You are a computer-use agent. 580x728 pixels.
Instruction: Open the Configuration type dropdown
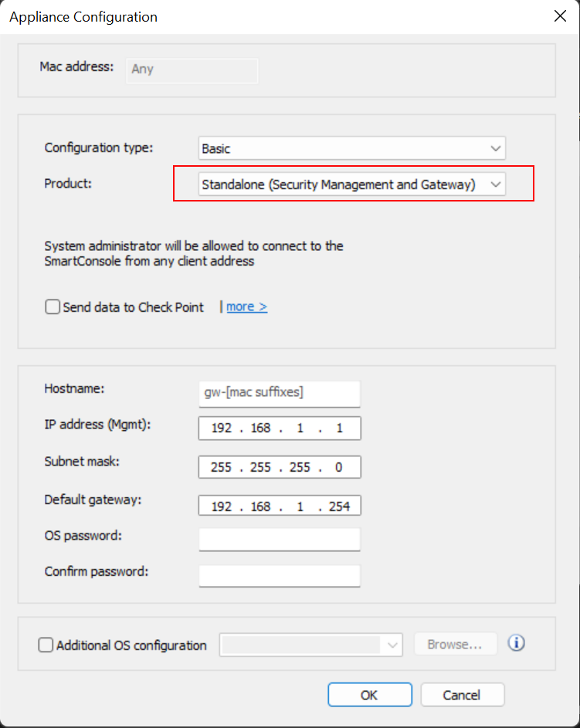click(x=351, y=148)
